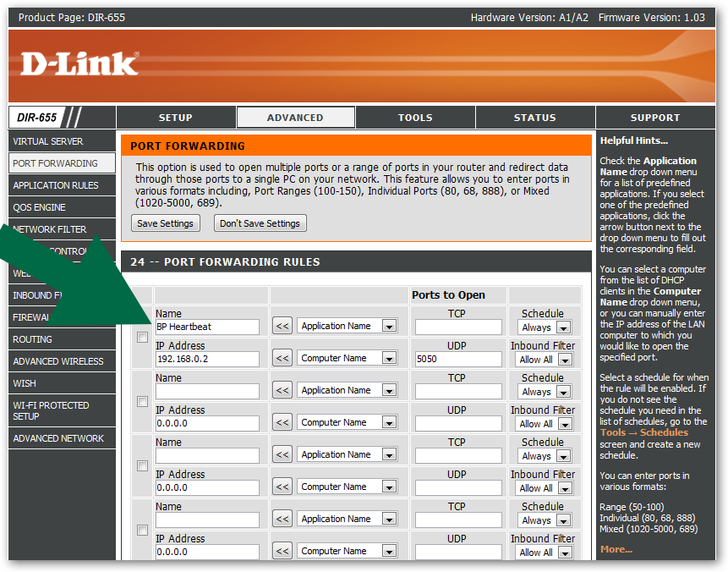Copy computer name in second rule with << button

coord(282,422)
